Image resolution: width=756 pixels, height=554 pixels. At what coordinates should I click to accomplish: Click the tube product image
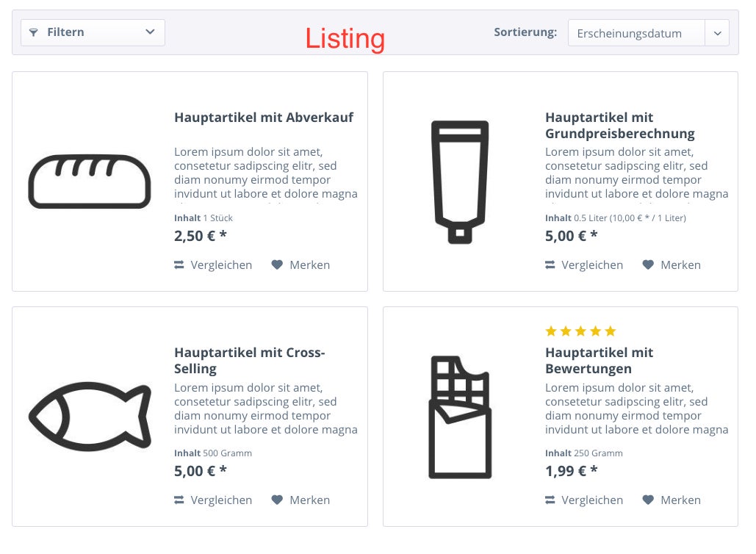[x=460, y=181]
